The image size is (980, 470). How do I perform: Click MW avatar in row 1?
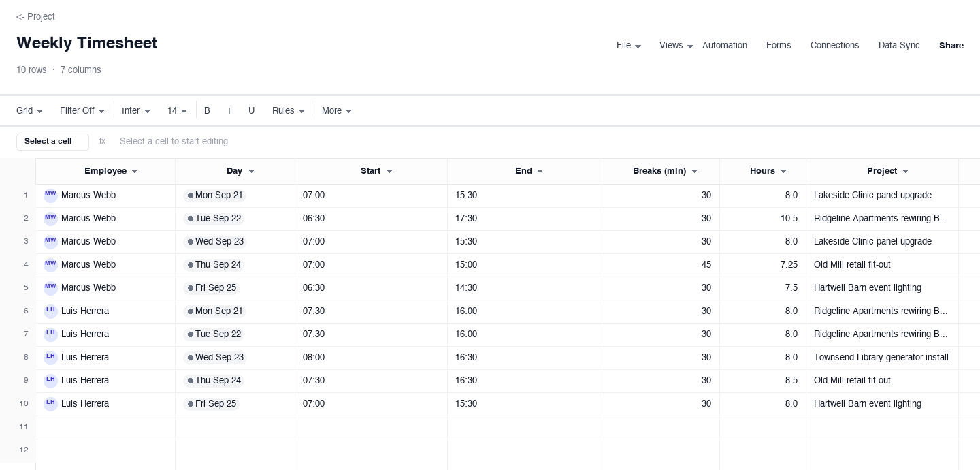coord(50,195)
